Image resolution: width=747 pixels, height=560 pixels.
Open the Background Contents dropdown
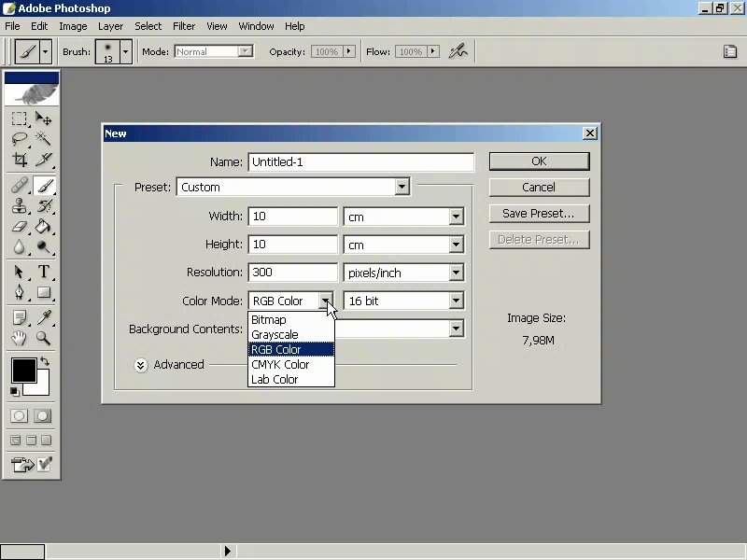point(456,329)
